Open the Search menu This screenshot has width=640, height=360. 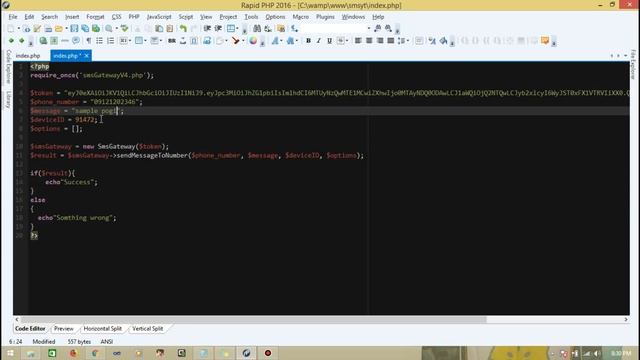pos(49,17)
